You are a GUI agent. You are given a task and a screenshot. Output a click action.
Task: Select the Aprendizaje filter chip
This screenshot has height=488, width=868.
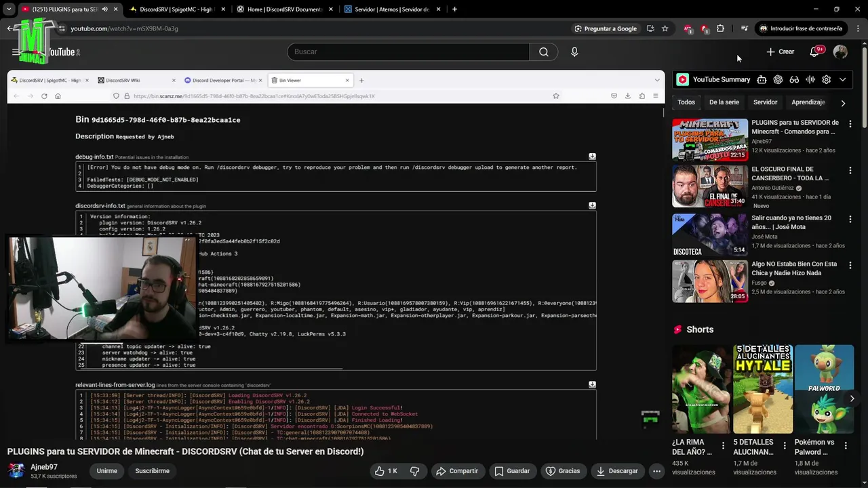pos(808,102)
